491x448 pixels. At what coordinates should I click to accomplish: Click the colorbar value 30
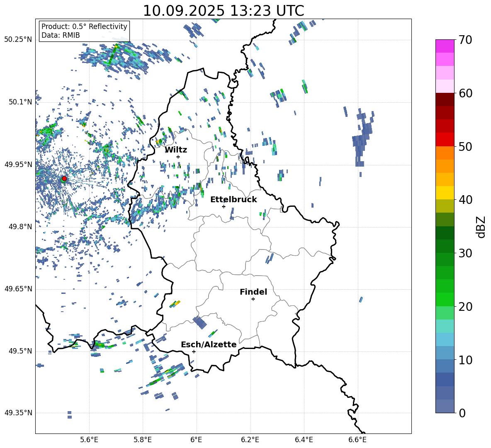click(465, 253)
